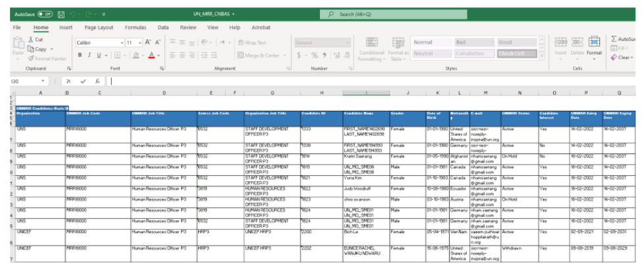This screenshot has width=644, height=269.
Task: Click the Increase Font Size icon
Action: (149, 42)
